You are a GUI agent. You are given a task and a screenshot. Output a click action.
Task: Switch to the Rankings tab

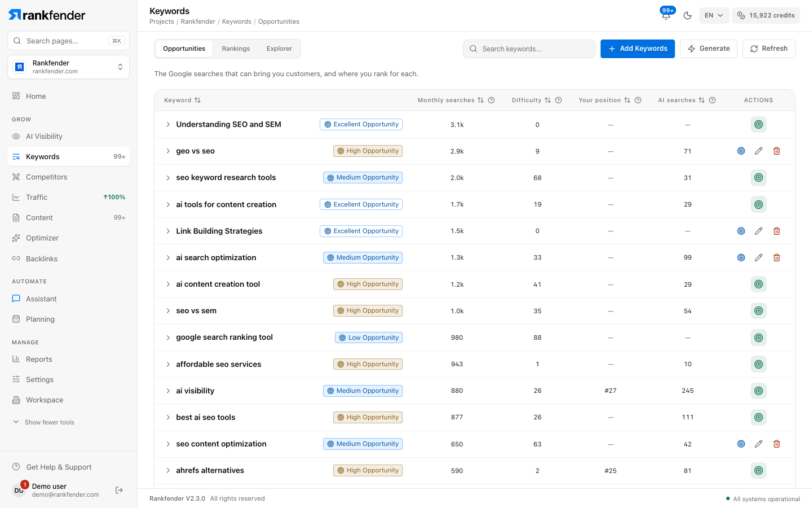pos(236,49)
